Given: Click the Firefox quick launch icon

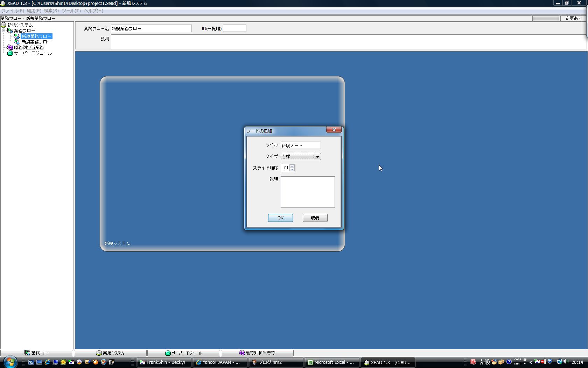Looking at the screenshot, I should point(104,362).
